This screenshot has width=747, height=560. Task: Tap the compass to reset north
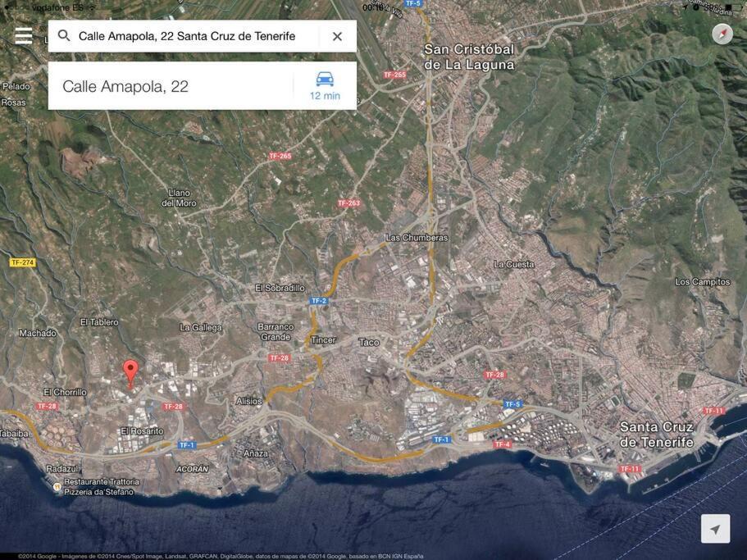click(722, 34)
